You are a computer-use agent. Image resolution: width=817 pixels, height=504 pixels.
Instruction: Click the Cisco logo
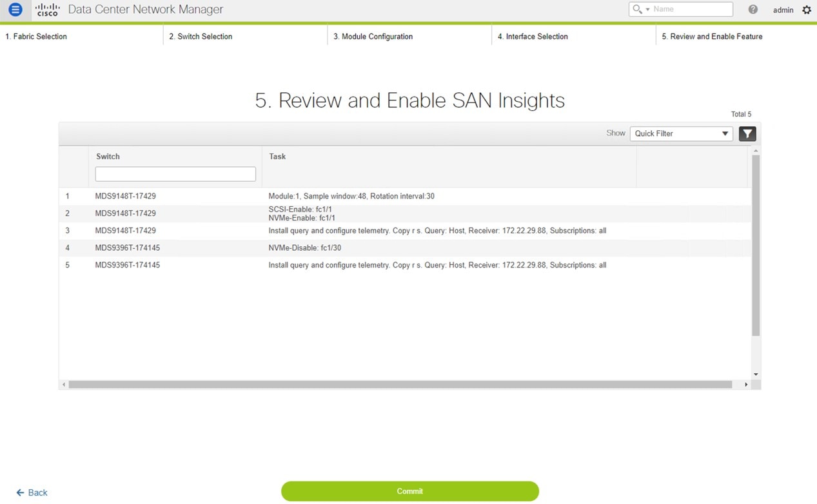coord(48,10)
